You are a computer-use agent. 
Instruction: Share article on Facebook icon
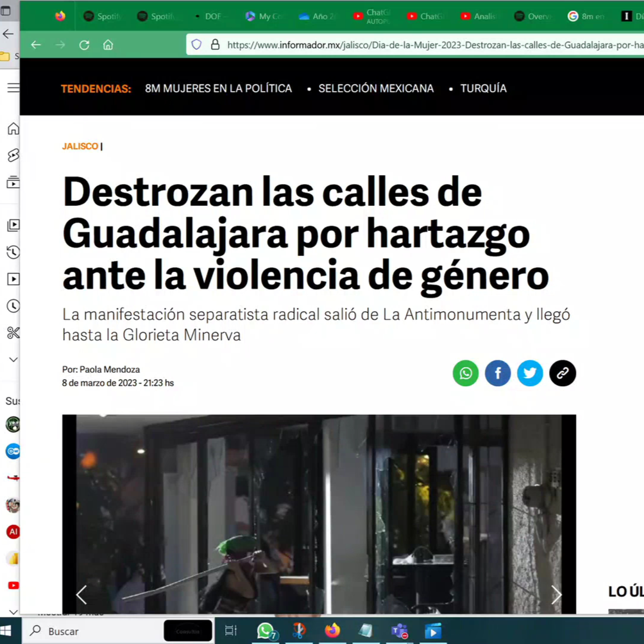[498, 373]
